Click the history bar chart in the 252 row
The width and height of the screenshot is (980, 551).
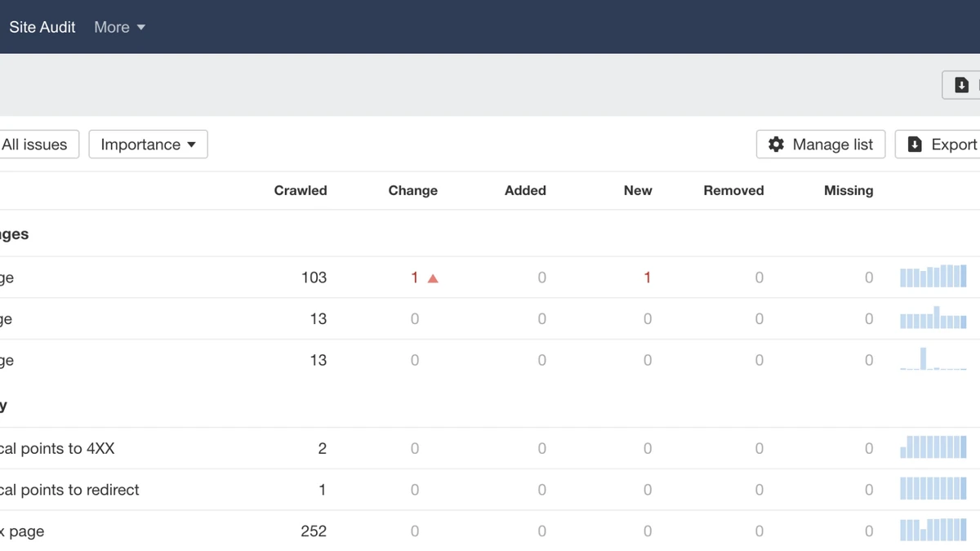pos(933,529)
